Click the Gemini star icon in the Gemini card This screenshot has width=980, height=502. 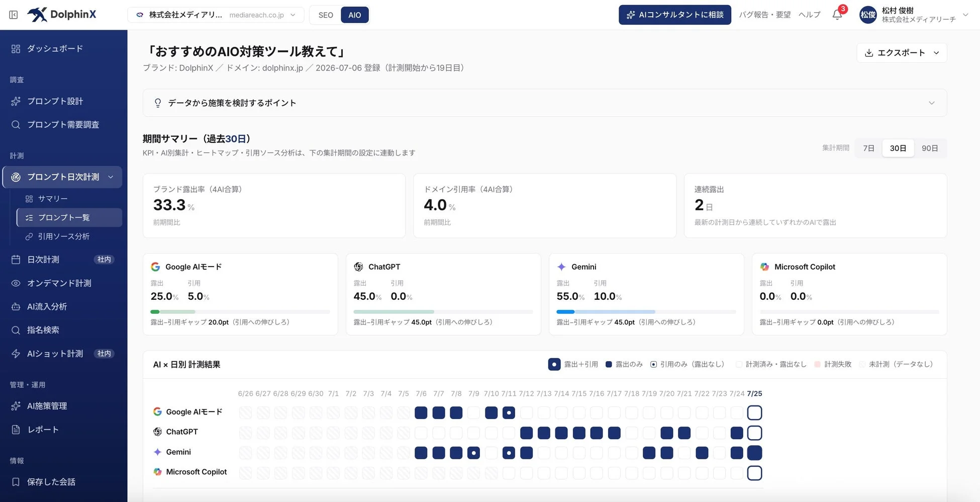click(561, 267)
